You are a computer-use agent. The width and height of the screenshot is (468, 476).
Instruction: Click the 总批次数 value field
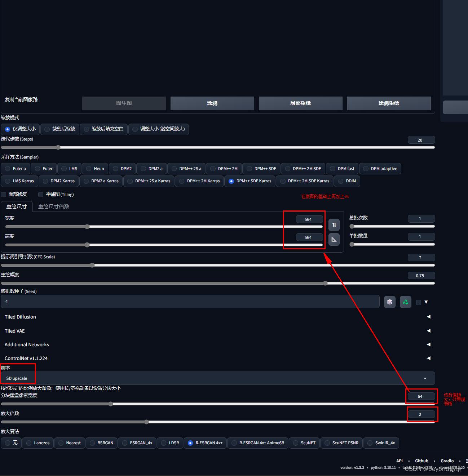coord(421,219)
